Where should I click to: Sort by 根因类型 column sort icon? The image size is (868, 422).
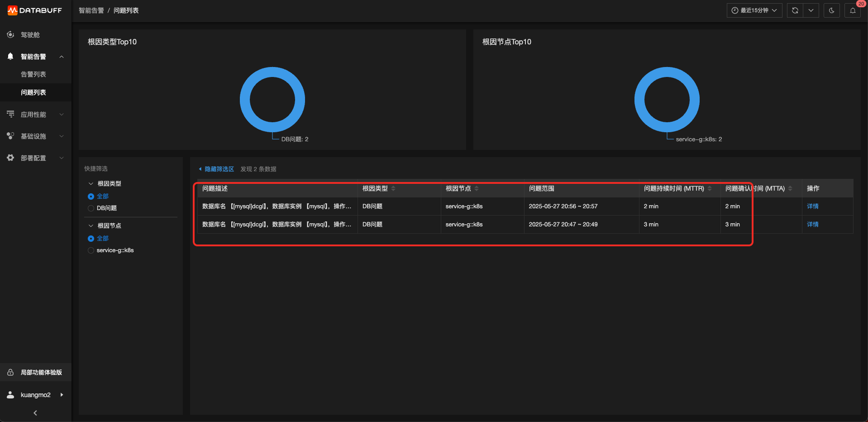pyautogui.click(x=393, y=188)
